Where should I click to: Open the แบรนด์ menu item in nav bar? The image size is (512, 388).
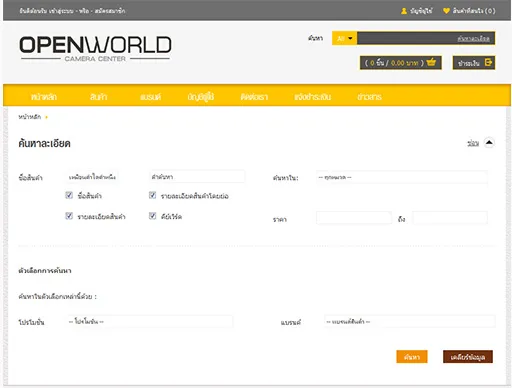(150, 97)
